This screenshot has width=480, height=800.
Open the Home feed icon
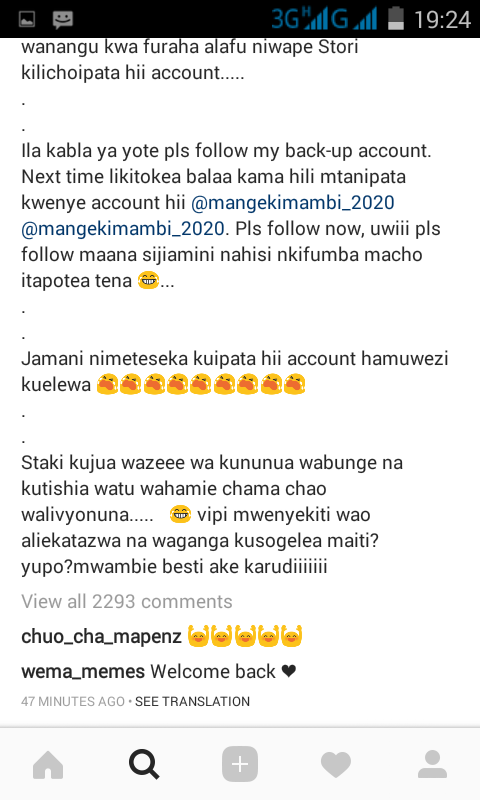(48, 764)
